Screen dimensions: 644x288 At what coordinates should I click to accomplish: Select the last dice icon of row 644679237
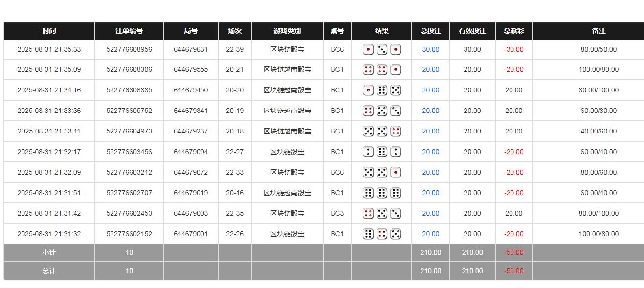(396, 131)
